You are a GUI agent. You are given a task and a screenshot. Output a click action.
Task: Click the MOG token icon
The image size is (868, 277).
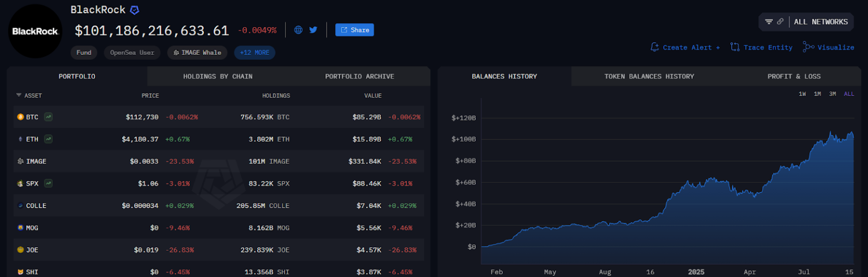click(20, 227)
